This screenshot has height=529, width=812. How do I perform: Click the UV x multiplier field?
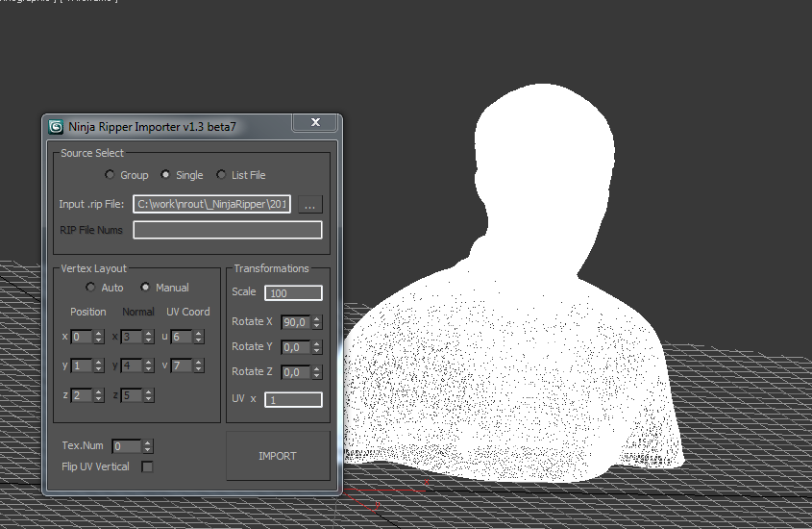(293, 399)
